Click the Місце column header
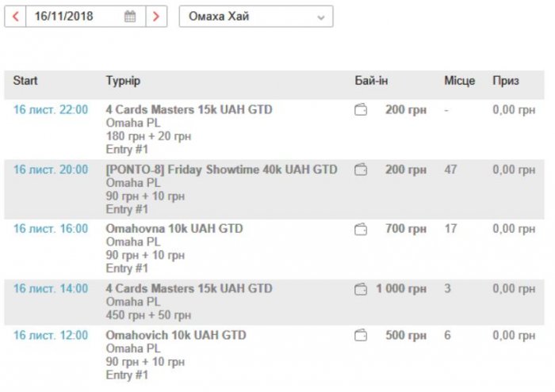 [x=460, y=81]
